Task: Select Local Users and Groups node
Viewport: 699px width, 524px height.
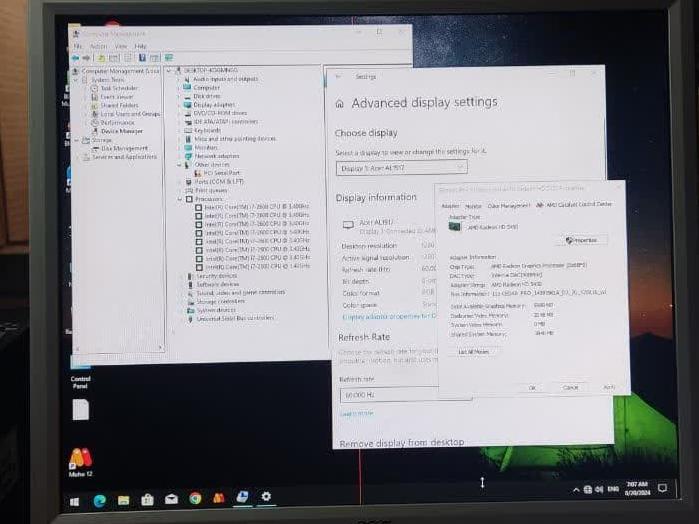Action: (130, 114)
